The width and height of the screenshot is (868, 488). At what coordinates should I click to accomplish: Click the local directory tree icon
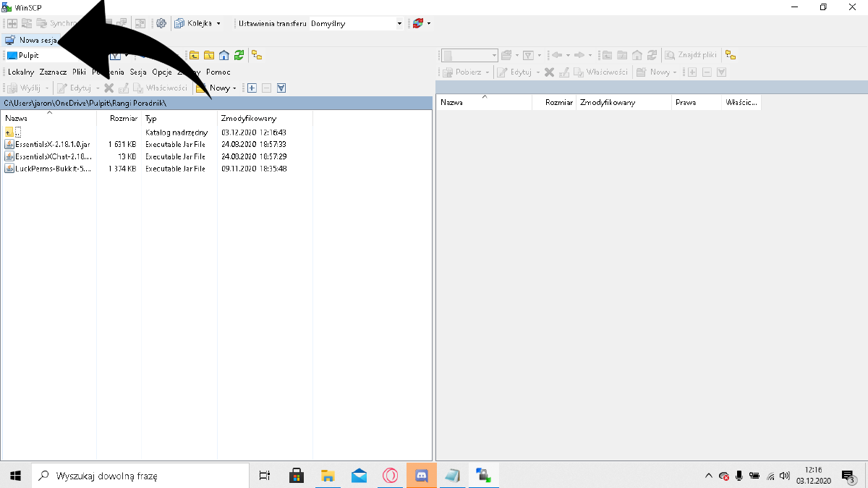click(257, 55)
